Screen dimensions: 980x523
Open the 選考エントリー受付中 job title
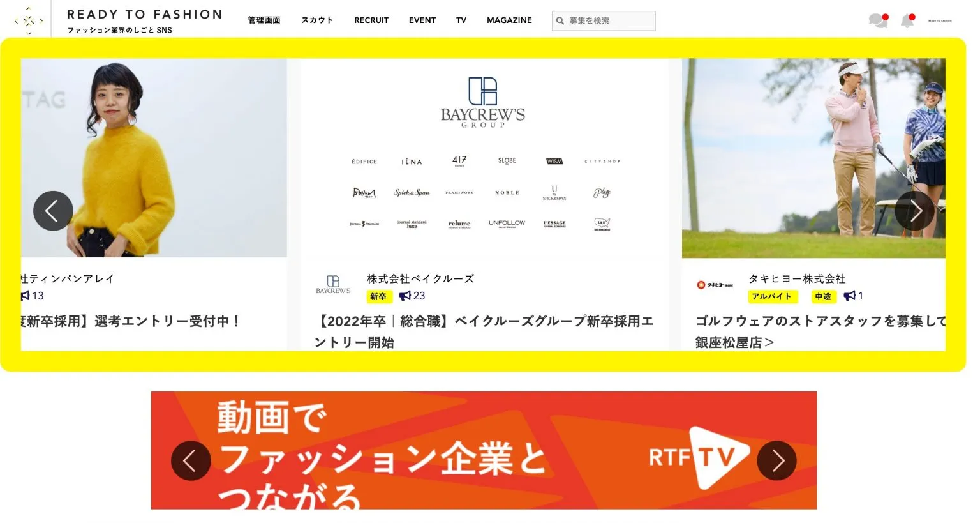(131, 321)
